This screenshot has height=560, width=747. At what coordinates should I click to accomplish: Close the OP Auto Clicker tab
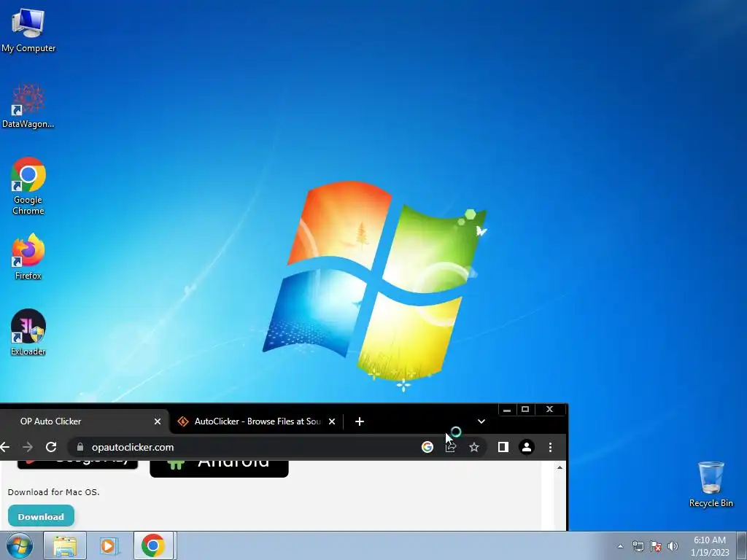click(158, 421)
